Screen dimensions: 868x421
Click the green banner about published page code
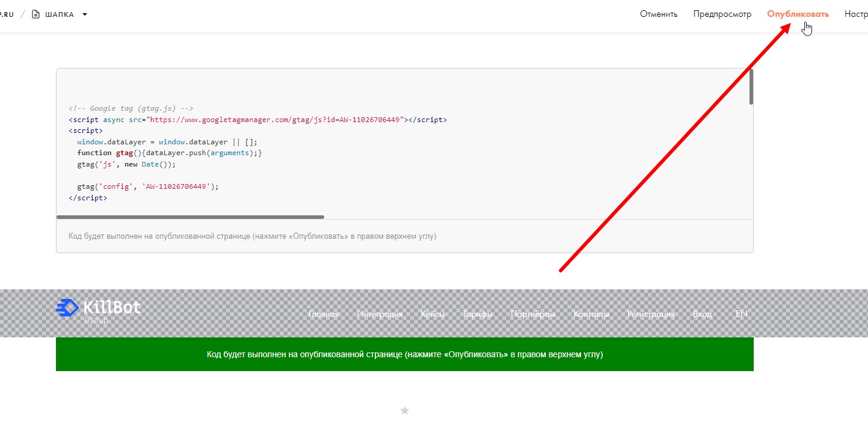404,354
